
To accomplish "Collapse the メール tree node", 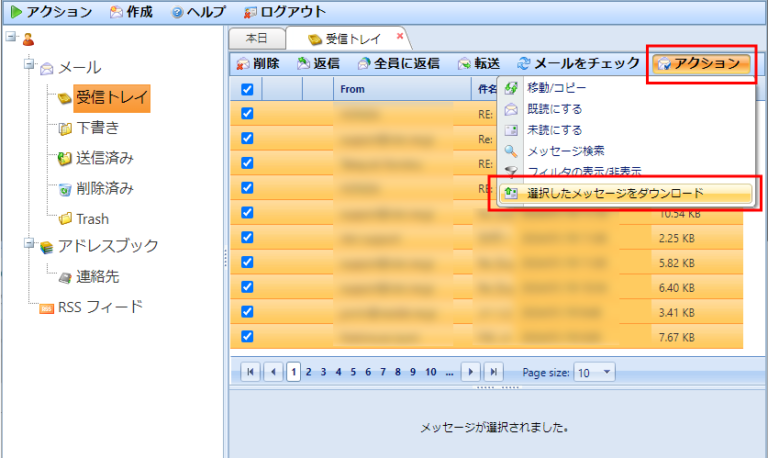I will (x=29, y=68).
